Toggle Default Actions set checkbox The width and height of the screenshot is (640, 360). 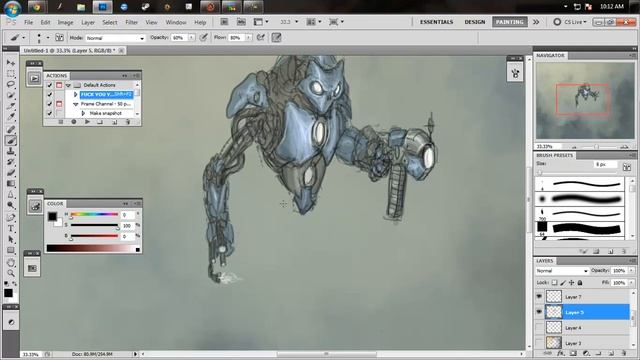point(49,85)
